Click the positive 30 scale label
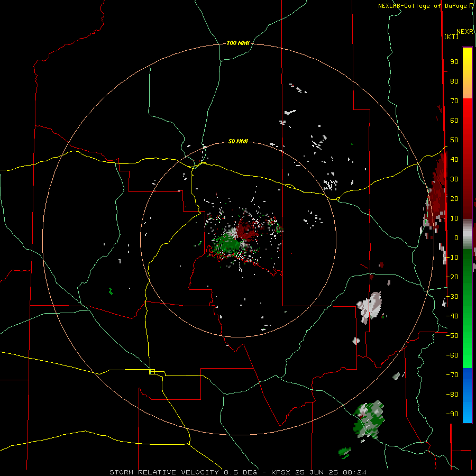 pyautogui.click(x=454, y=179)
